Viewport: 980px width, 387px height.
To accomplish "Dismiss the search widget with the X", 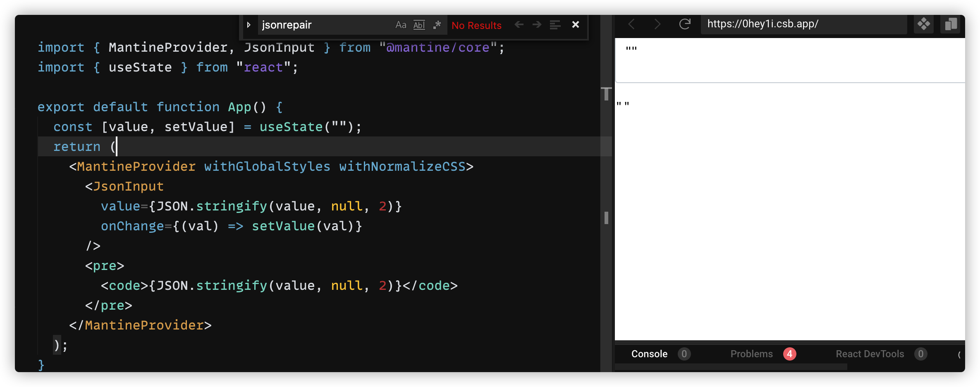I will (575, 24).
